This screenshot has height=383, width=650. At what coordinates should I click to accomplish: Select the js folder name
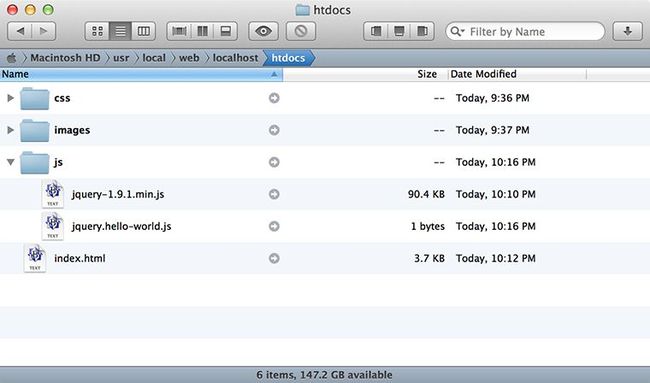click(x=58, y=162)
